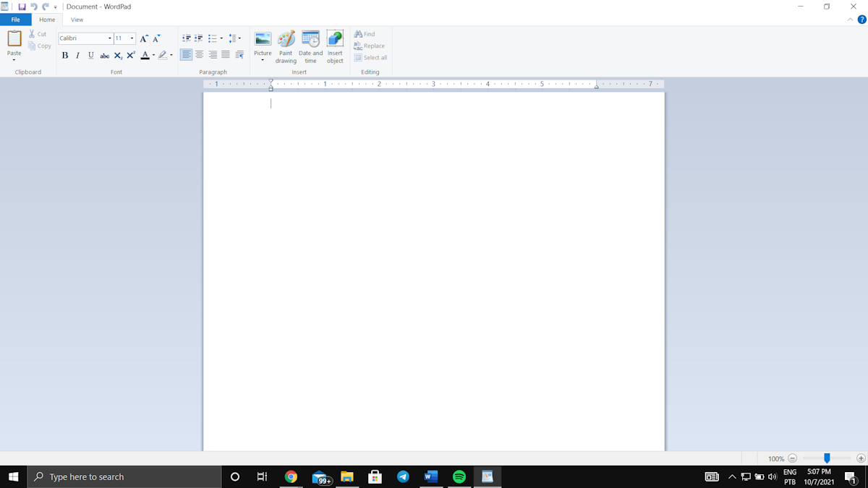Open the Find tool
Screen dimensions: 868x488
point(365,33)
